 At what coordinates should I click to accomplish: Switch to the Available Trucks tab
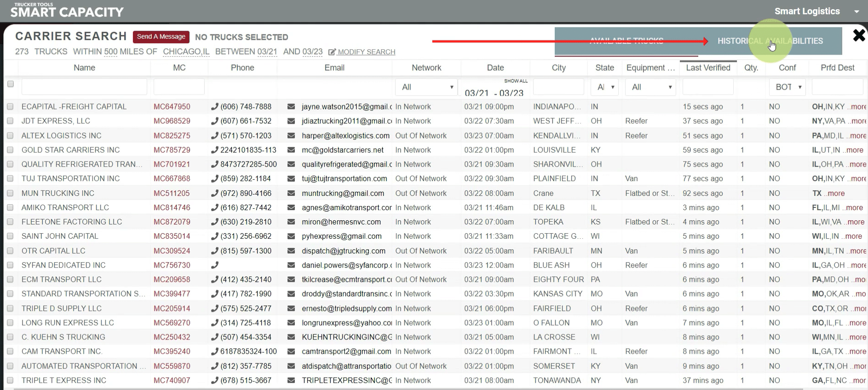[x=627, y=41]
